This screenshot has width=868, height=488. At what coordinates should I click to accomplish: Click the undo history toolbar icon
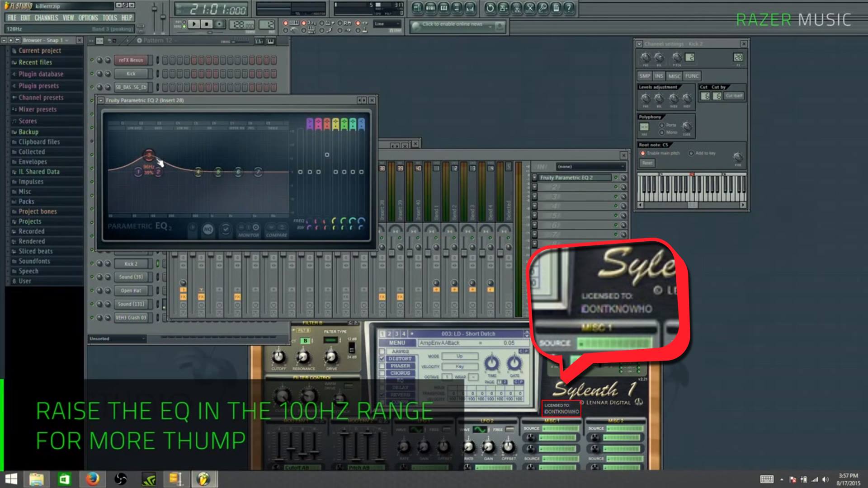(490, 8)
